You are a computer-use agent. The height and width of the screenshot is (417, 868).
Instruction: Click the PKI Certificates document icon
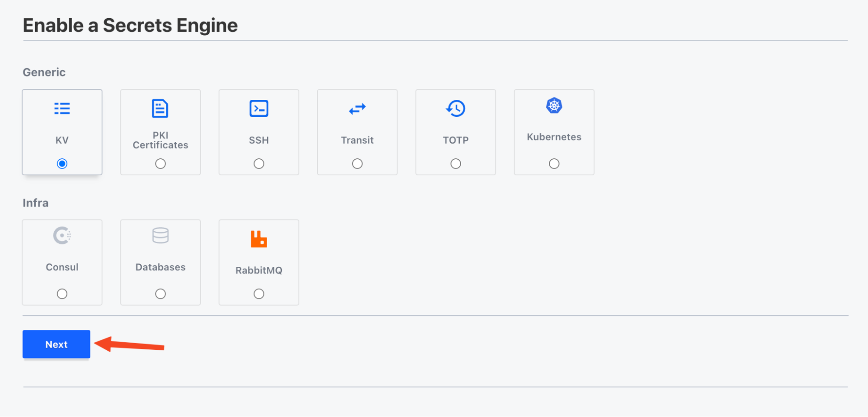[160, 108]
